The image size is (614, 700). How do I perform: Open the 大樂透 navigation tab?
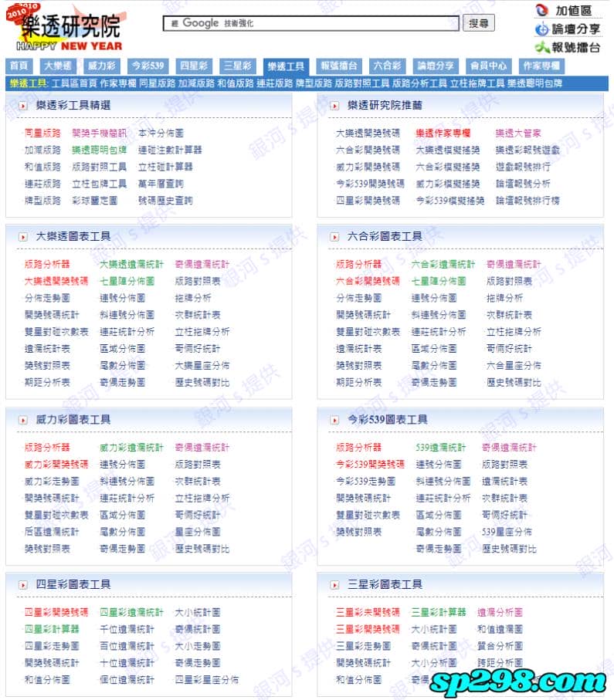58,66
